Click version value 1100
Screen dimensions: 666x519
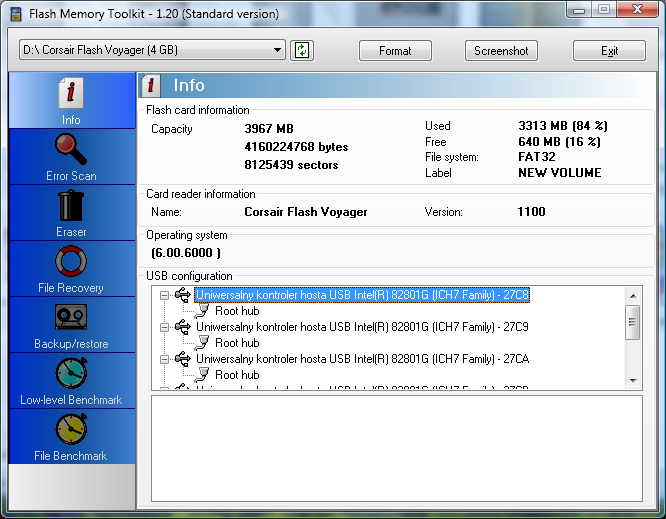coord(531,212)
